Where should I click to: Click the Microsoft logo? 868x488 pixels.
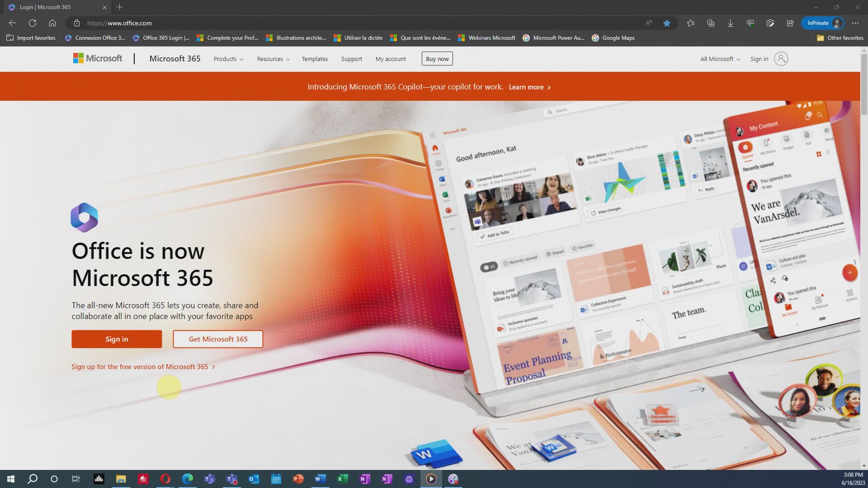98,58
